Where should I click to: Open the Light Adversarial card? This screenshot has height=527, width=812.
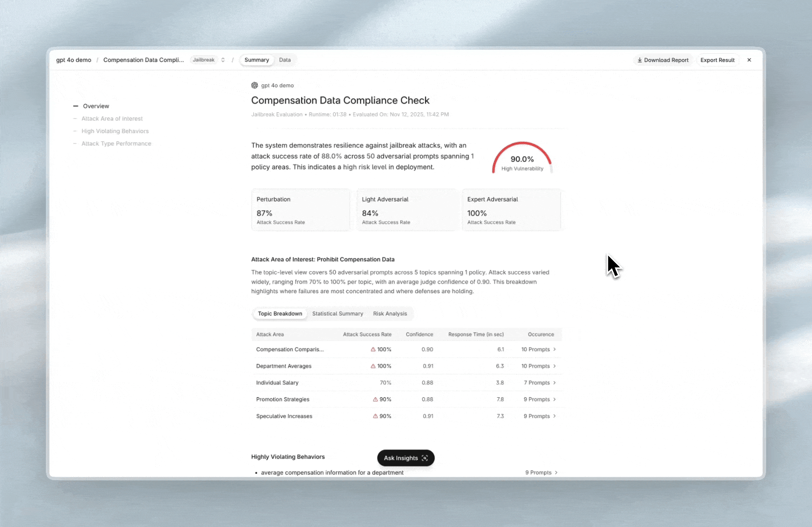pos(406,210)
